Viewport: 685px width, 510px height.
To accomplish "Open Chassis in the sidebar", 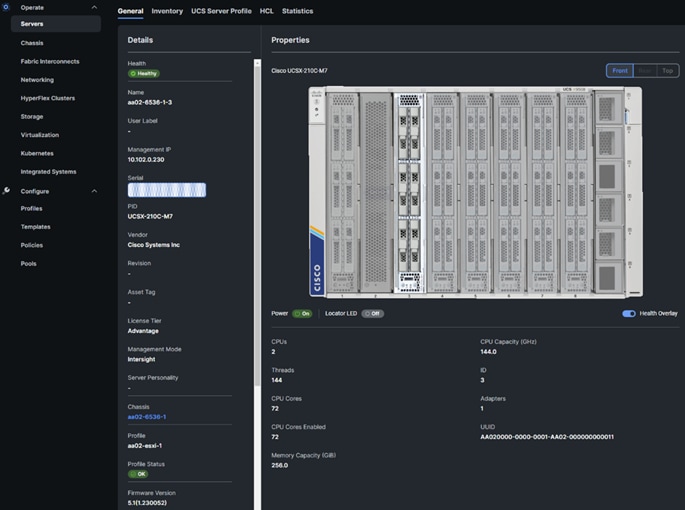I will [x=32, y=43].
